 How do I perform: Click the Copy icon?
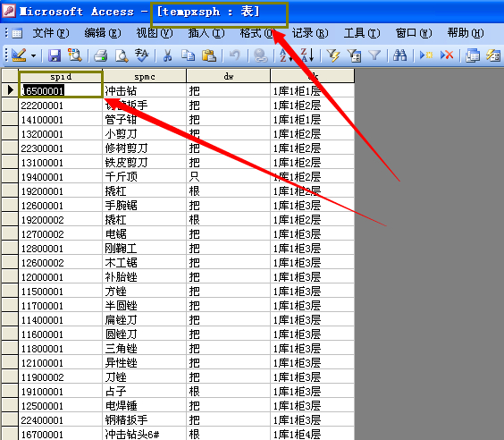pos(188,55)
